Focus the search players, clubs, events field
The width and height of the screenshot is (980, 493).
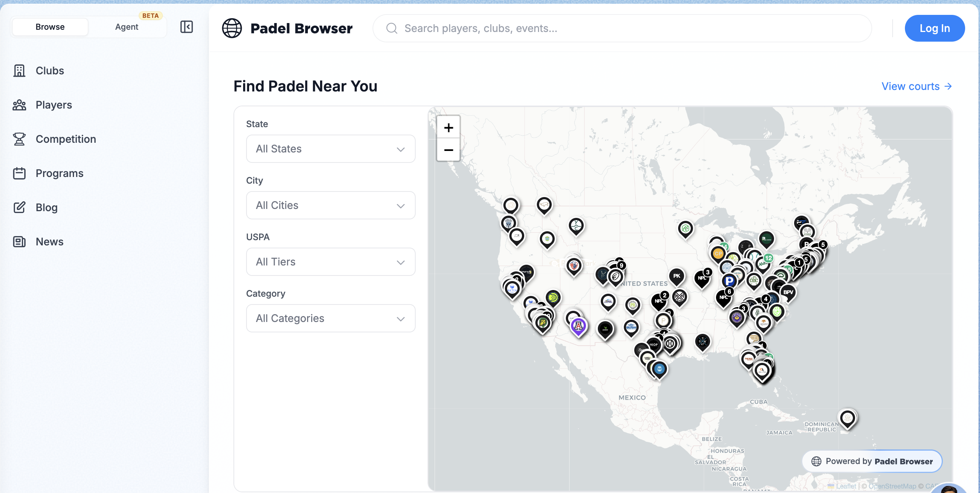622,28
